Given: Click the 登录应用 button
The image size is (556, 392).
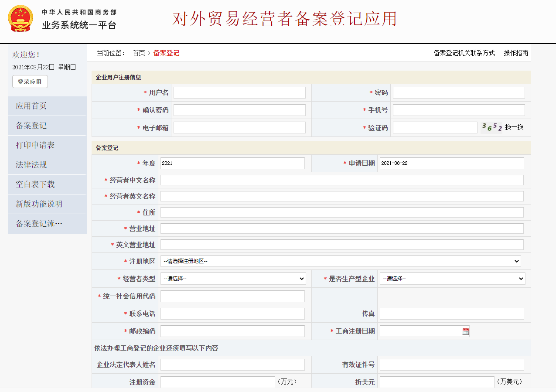Looking at the screenshot, I should 30,82.
